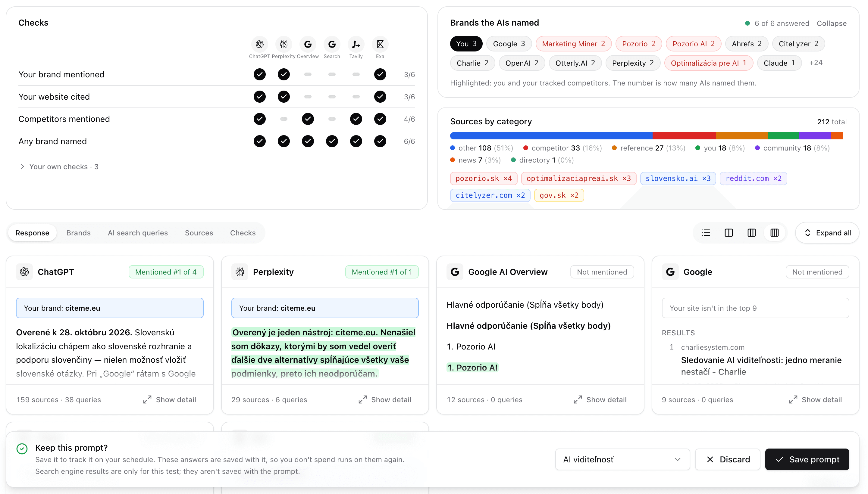The width and height of the screenshot is (868, 494).
Task: Click the blue 'other' segment of sources bar
Action: pos(551,136)
